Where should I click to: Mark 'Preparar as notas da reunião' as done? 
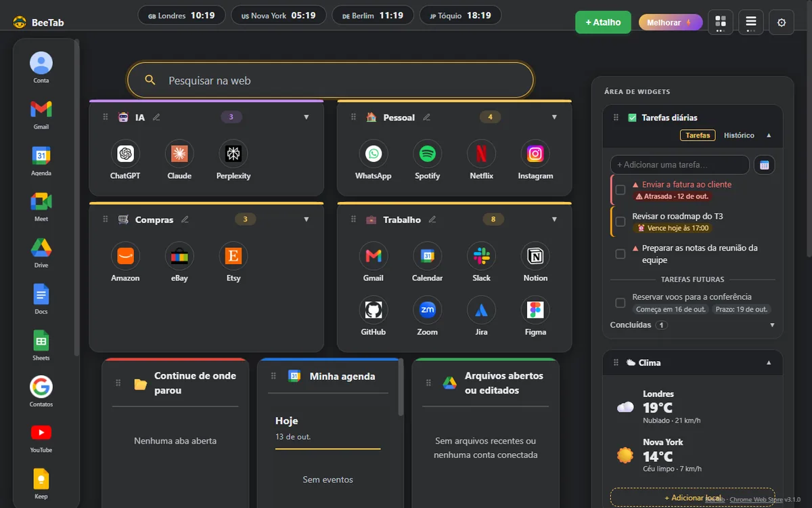[620, 254]
